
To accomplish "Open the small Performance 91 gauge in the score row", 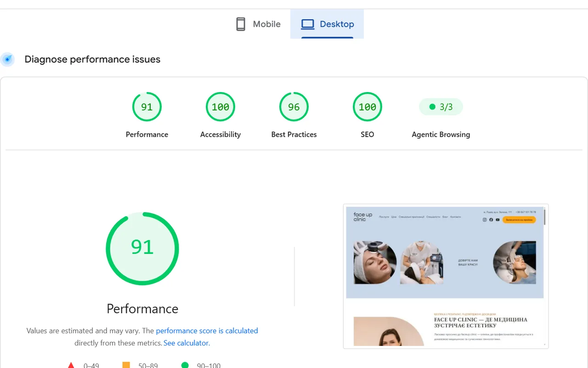I will (x=147, y=107).
